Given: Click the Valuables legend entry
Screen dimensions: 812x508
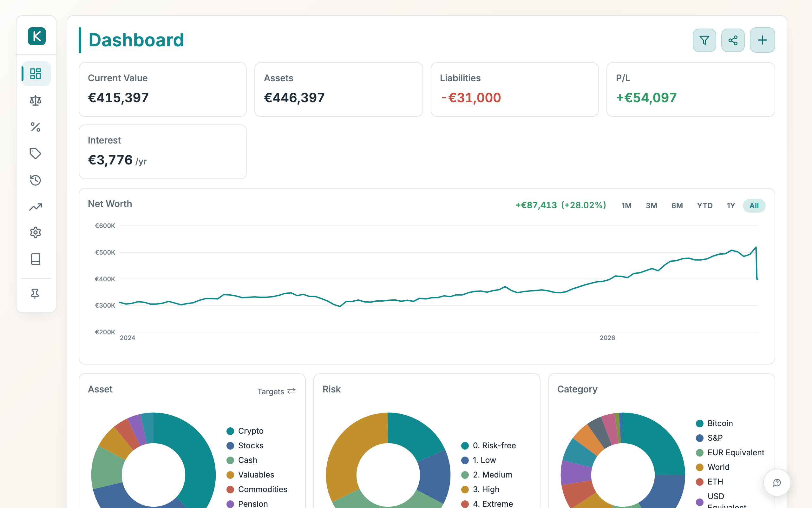Looking at the screenshot, I should click(250, 475).
